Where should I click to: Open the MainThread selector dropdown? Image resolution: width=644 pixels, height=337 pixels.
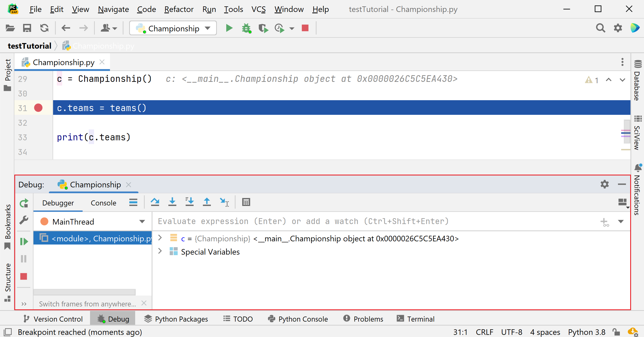(142, 222)
